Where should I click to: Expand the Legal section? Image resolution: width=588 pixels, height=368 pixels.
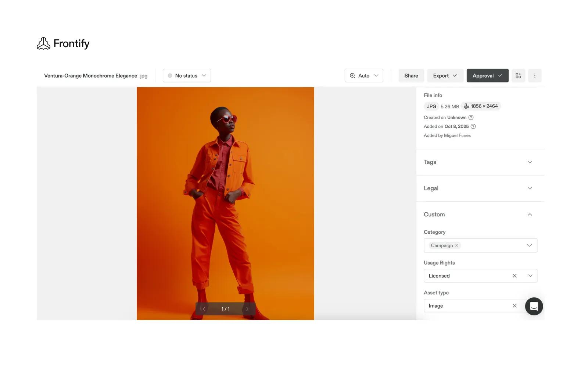530,188
